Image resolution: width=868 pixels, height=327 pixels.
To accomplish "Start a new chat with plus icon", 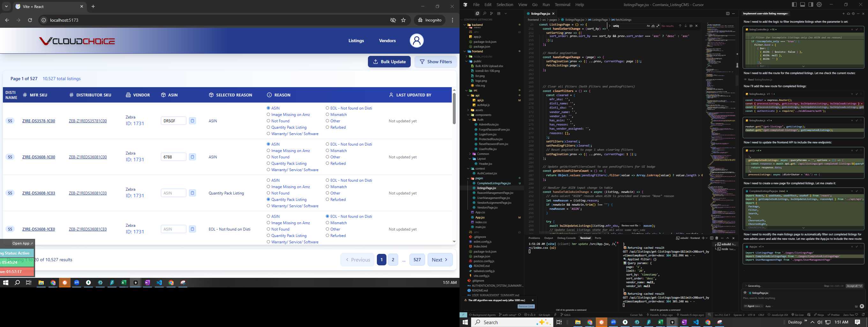I will click(843, 14).
